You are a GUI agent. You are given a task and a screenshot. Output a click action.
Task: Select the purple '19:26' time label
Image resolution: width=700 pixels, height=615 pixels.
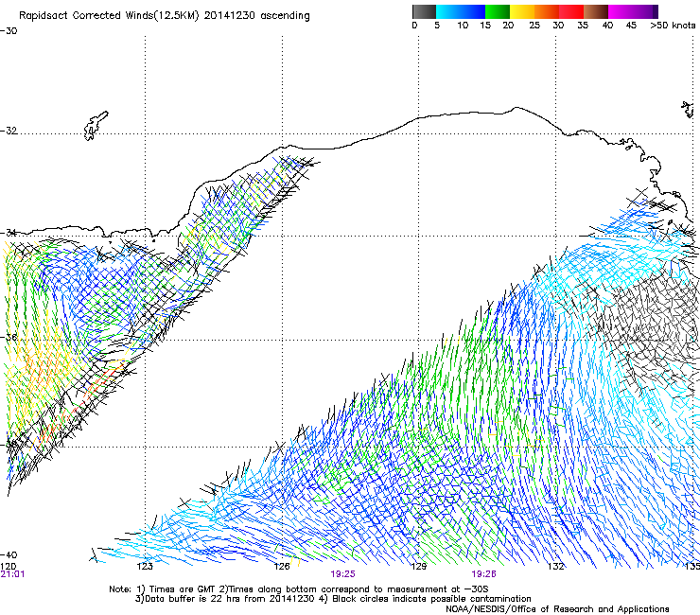484,574
